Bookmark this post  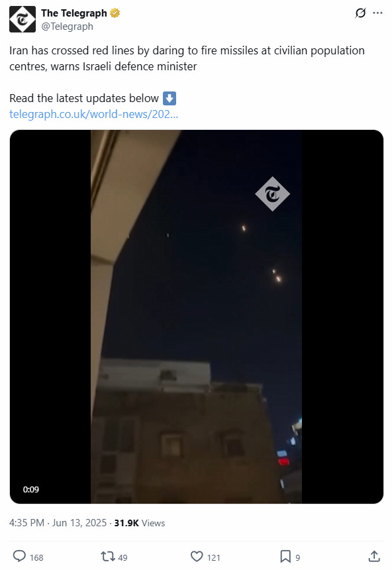click(285, 556)
